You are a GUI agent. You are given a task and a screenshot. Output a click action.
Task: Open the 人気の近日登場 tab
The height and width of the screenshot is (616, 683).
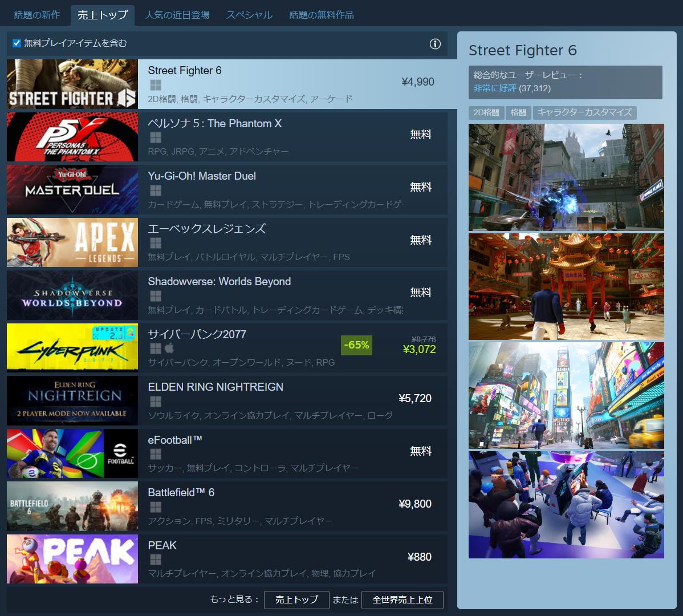click(177, 15)
